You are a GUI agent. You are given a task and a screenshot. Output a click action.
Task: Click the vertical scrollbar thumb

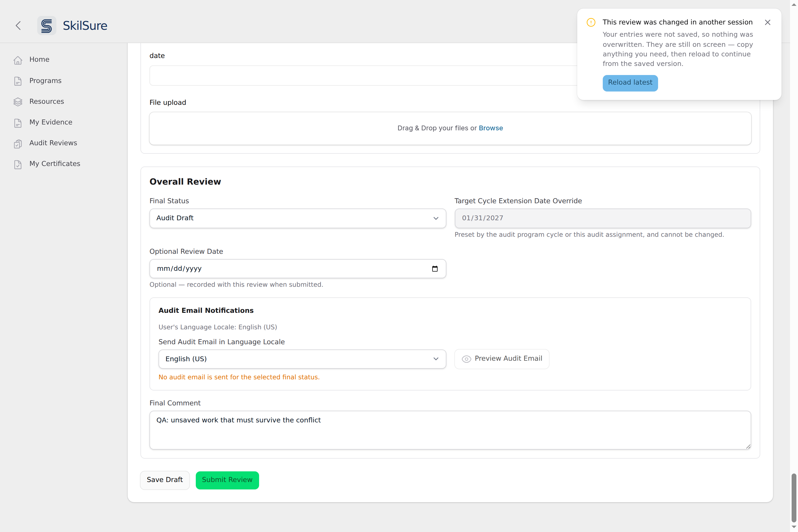[x=793, y=498]
